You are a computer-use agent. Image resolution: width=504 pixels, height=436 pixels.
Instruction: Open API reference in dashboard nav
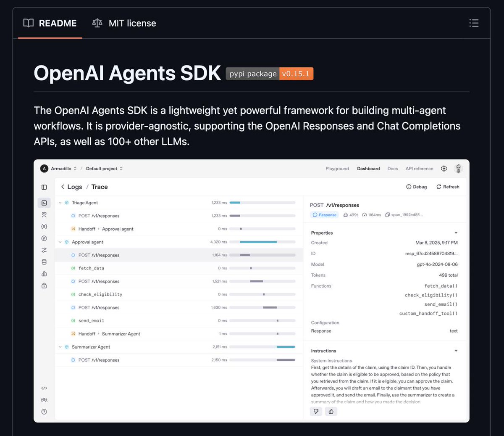[x=419, y=169]
